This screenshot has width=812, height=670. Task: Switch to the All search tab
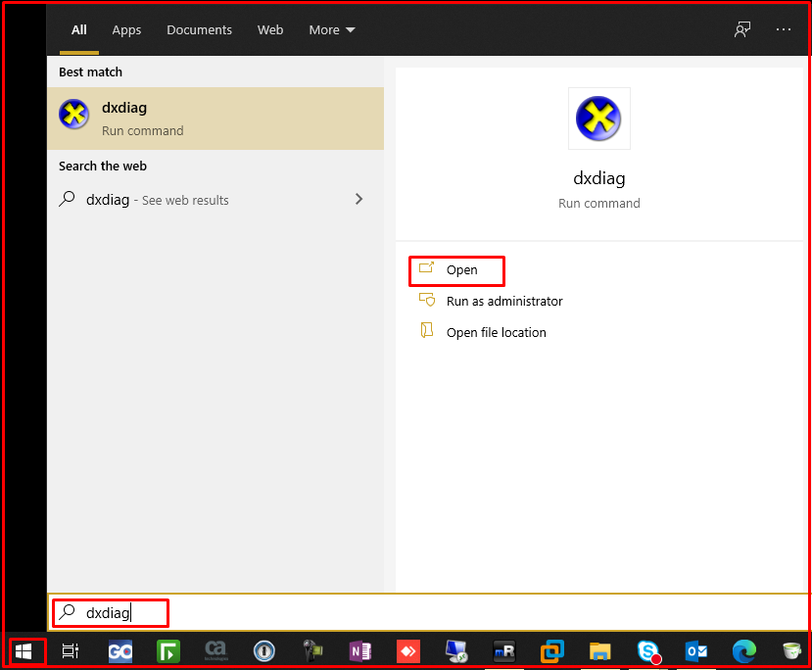pyautogui.click(x=78, y=30)
